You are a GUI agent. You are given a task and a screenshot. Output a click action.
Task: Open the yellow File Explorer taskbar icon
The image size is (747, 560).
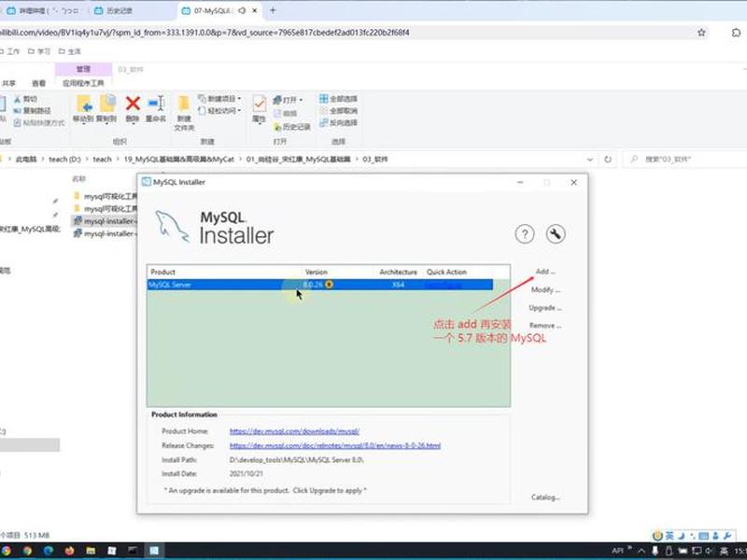tap(91, 551)
